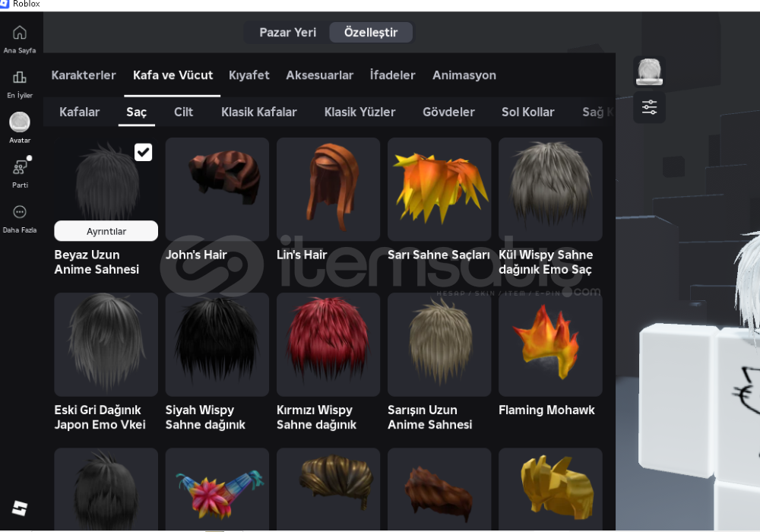Screen dimensions: 760x532
Task: Click the equipped hair preview thumbnail
Action: (x=649, y=71)
